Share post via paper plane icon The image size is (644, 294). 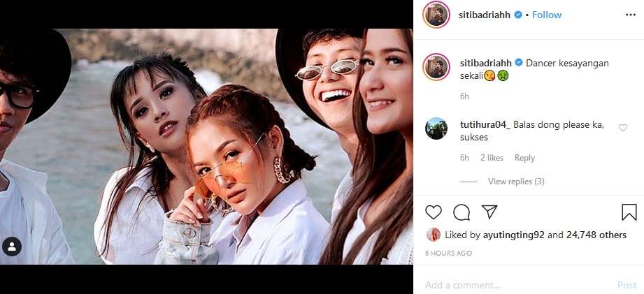(x=489, y=212)
